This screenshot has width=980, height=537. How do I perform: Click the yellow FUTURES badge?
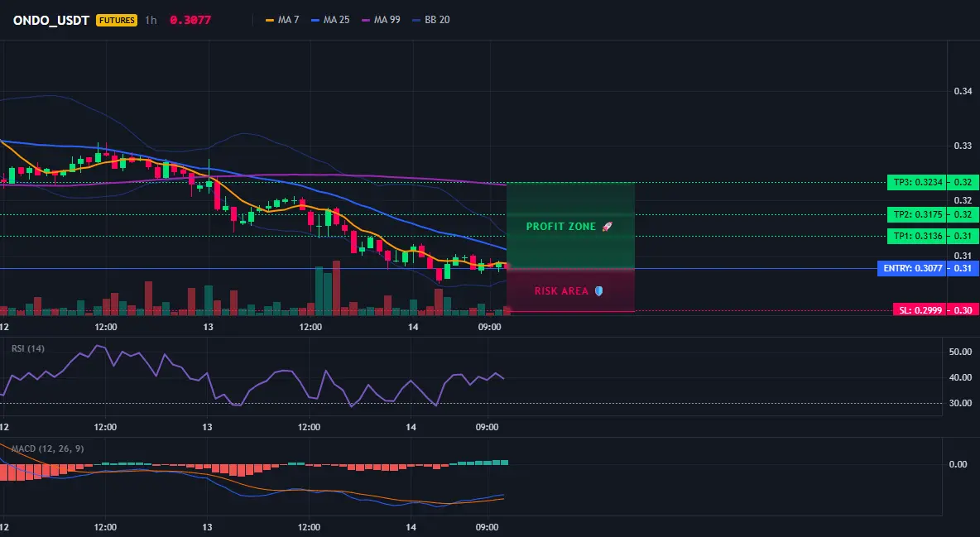(x=117, y=20)
